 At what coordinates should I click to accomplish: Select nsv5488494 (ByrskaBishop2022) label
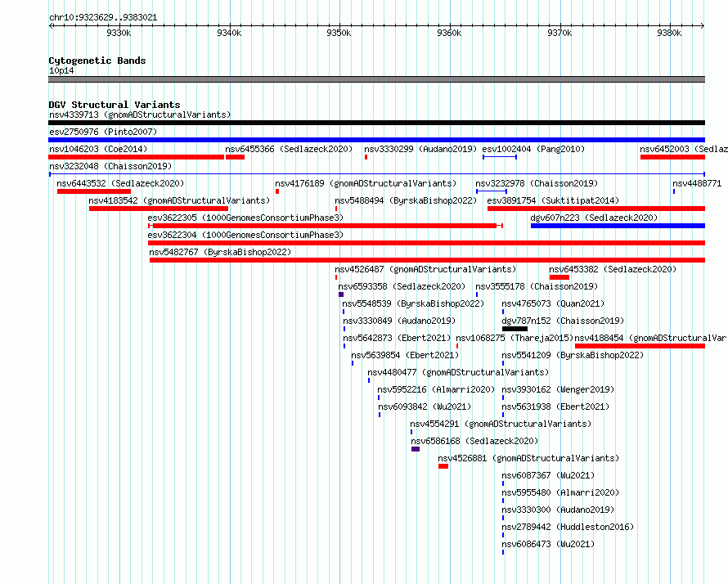tap(406, 200)
